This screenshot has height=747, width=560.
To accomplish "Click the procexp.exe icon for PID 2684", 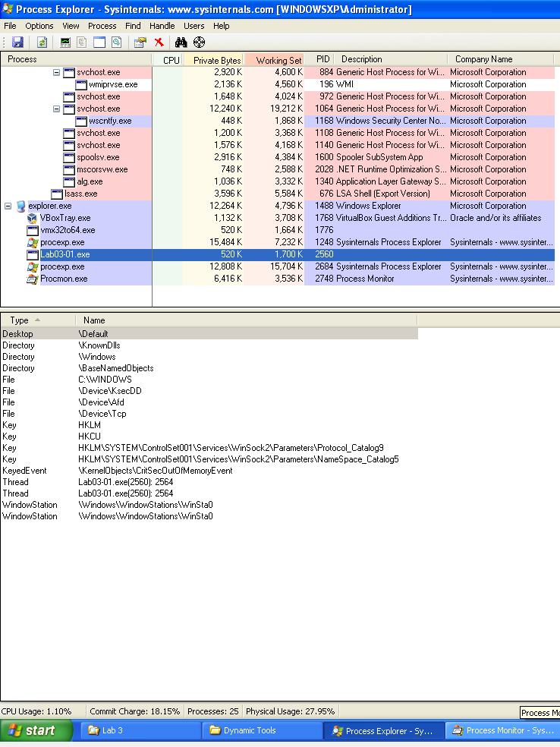I will [x=33, y=266].
